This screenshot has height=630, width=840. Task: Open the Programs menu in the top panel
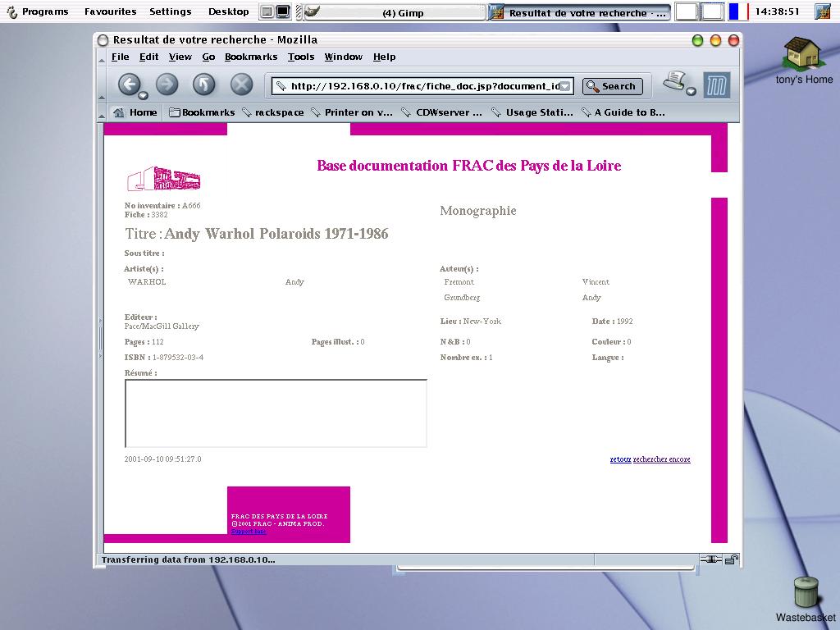click(39, 11)
